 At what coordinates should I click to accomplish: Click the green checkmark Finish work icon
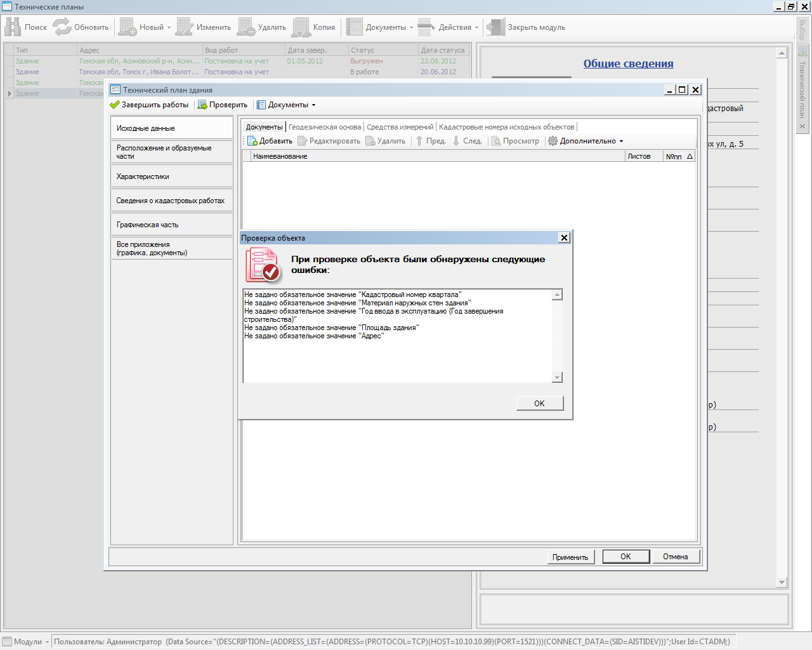(x=115, y=105)
